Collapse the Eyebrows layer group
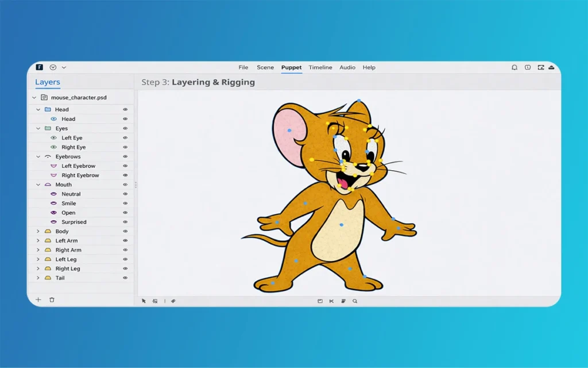588x368 pixels. tap(38, 157)
